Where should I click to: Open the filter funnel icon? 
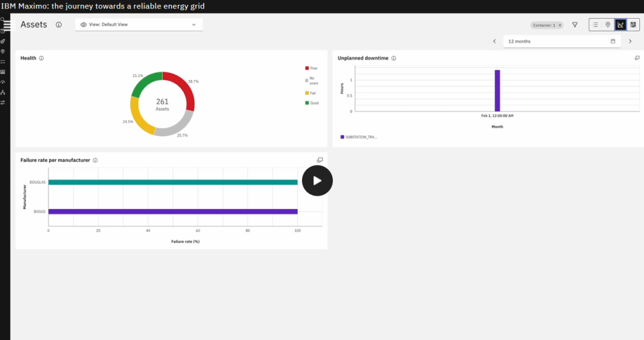575,25
